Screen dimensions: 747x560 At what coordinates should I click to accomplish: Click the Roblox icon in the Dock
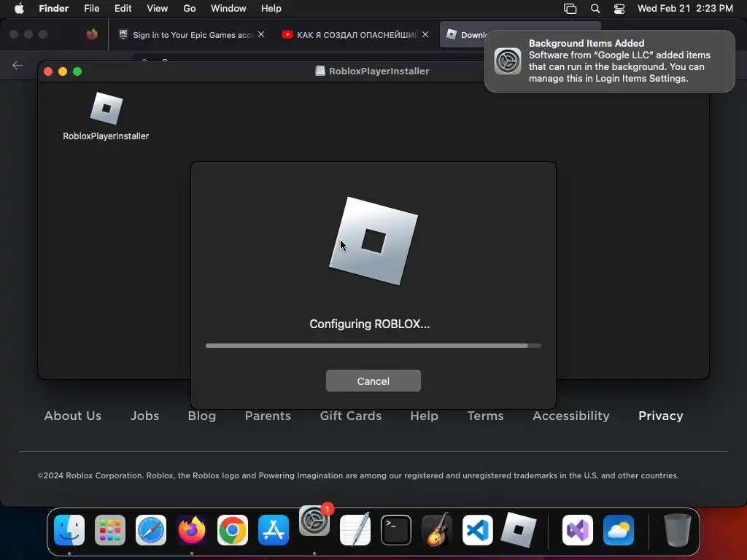coord(519,530)
